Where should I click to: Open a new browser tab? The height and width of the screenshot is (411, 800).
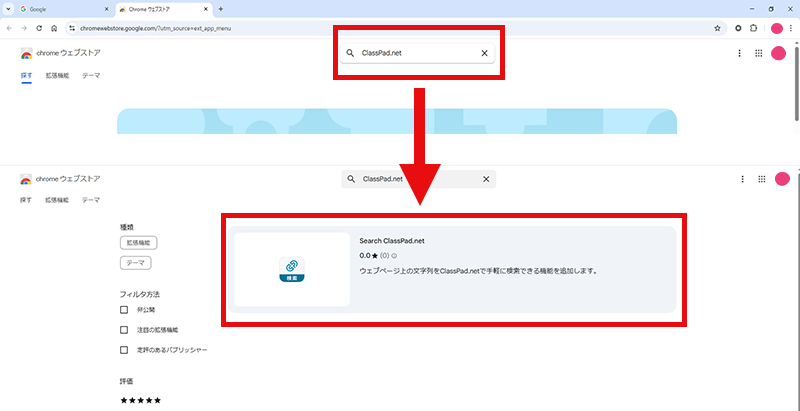(x=220, y=9)
